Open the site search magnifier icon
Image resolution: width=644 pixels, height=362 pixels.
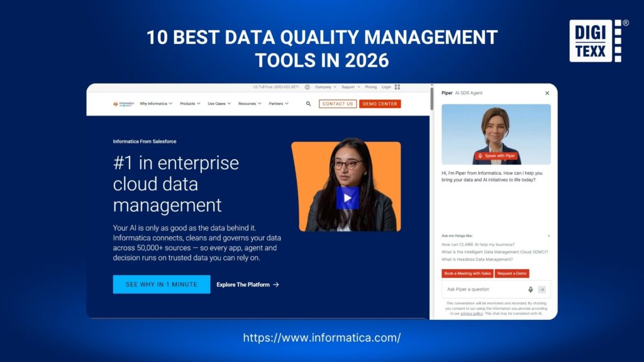308,104
